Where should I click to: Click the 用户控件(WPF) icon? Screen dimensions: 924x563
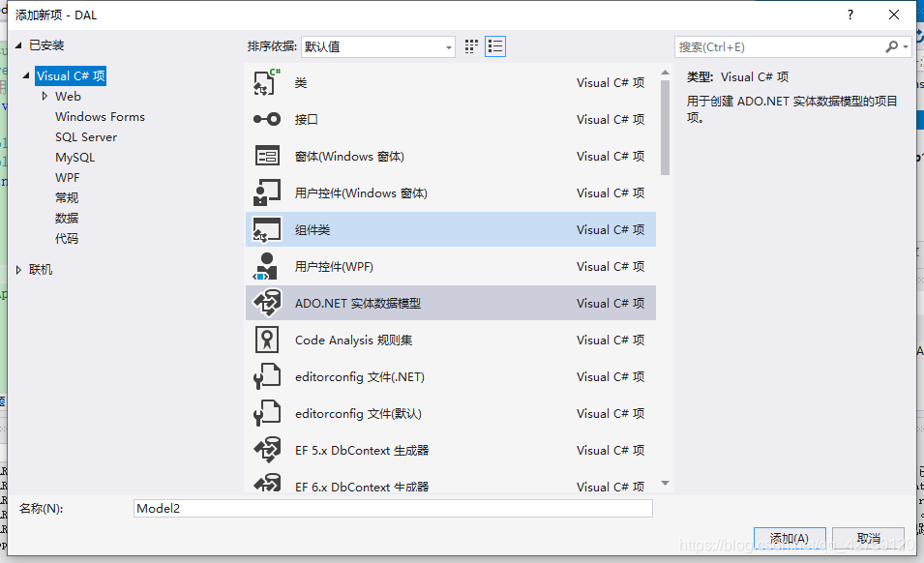tap(266, 266)
